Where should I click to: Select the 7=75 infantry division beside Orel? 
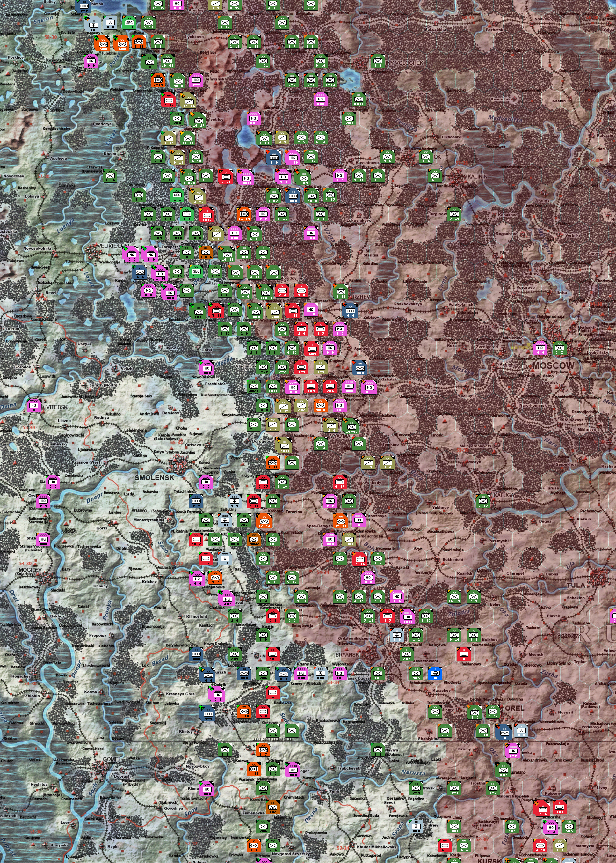coord(492,712)
